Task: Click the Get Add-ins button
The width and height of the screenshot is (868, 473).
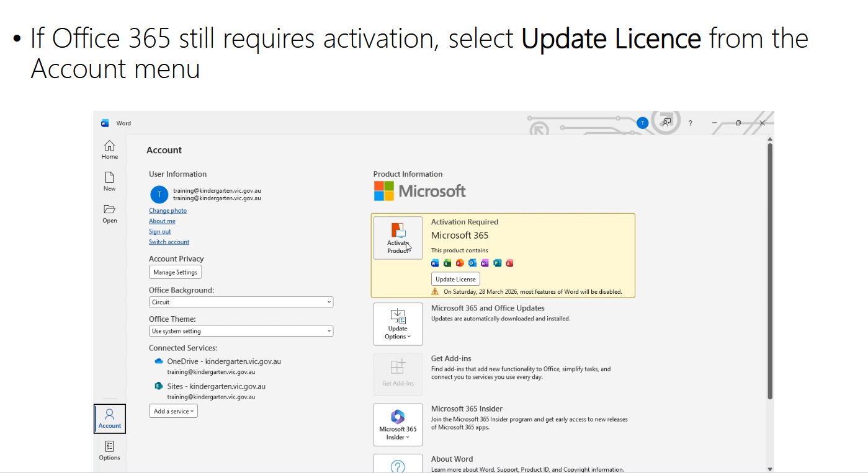Action: click(x=398, y=374)
